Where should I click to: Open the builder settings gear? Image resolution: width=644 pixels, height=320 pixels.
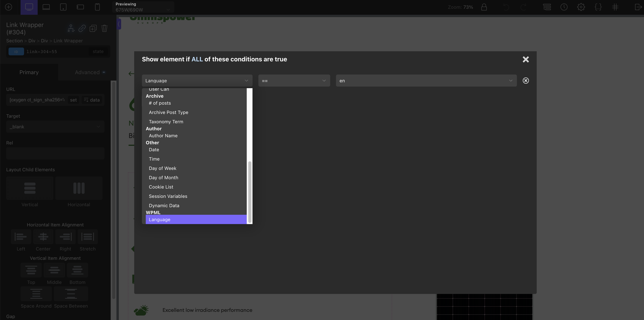[x=581, y=7]
